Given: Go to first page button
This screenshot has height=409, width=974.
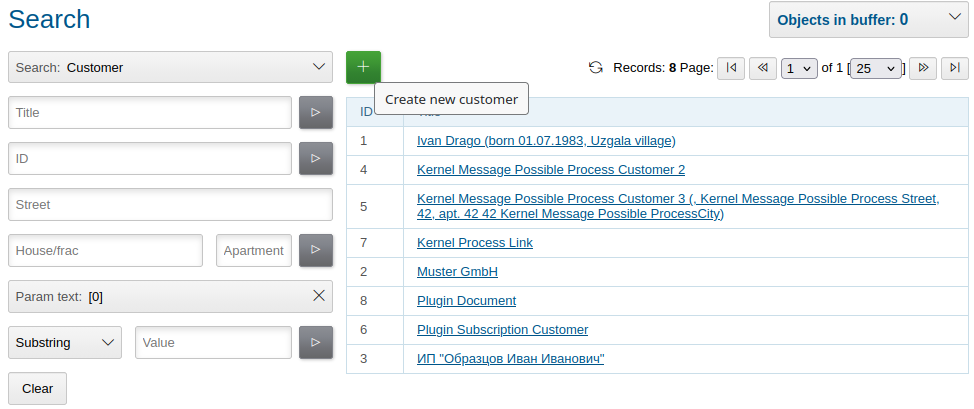Looking at the screenshot, I should click(731, 68).
